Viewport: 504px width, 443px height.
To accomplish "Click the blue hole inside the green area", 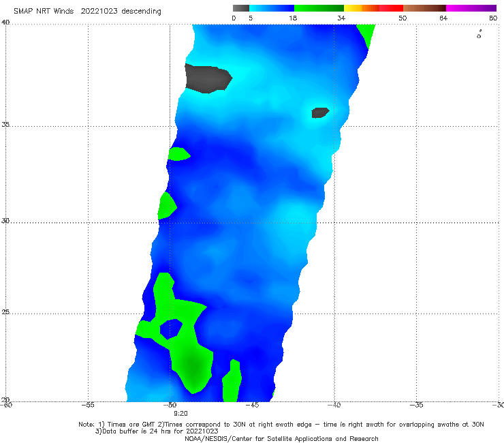I will pos(171,329).
